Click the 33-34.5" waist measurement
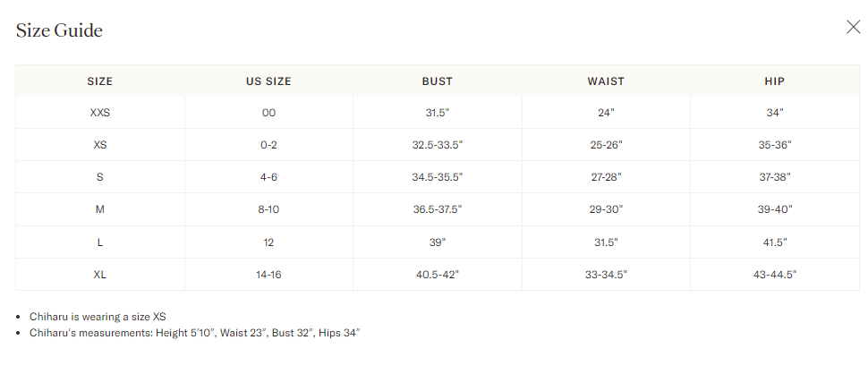Screen dimensions: 868x374 click(x=606, y=275)
